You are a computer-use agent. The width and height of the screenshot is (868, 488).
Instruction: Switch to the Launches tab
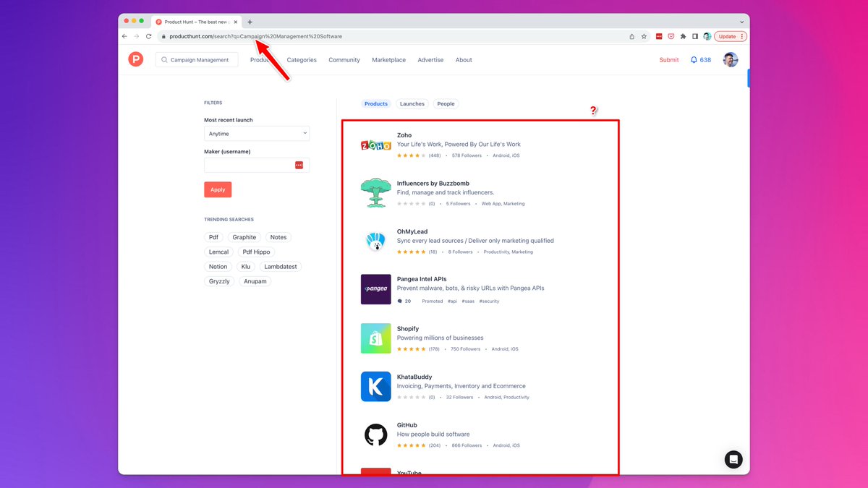[412, 104]
